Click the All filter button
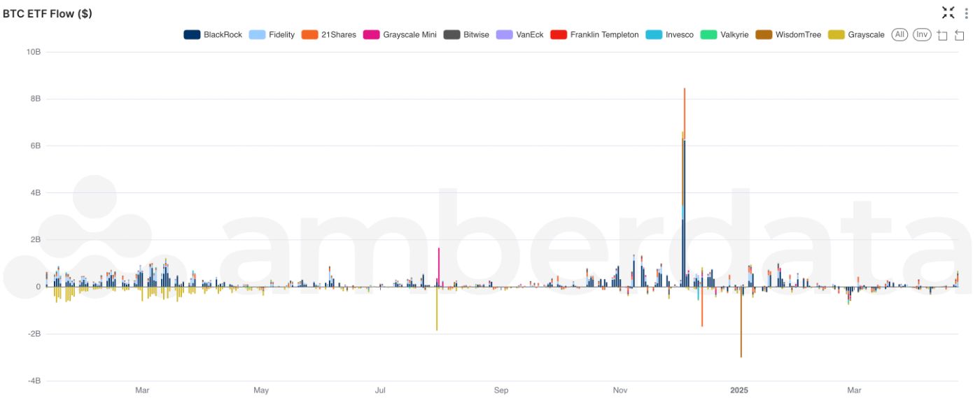Viewport: 980px width, 403px height. pos(899,33)
